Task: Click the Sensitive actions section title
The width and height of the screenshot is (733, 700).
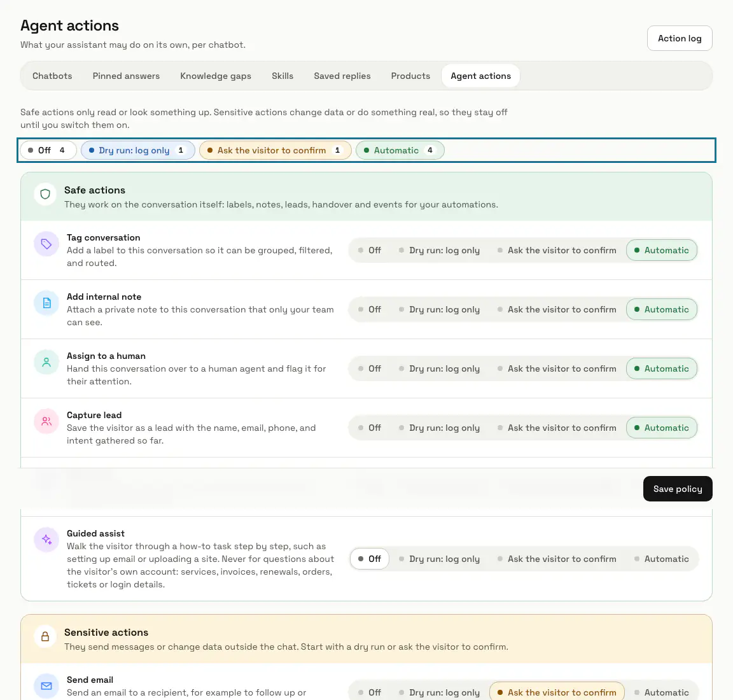Action: pos(106,633)
